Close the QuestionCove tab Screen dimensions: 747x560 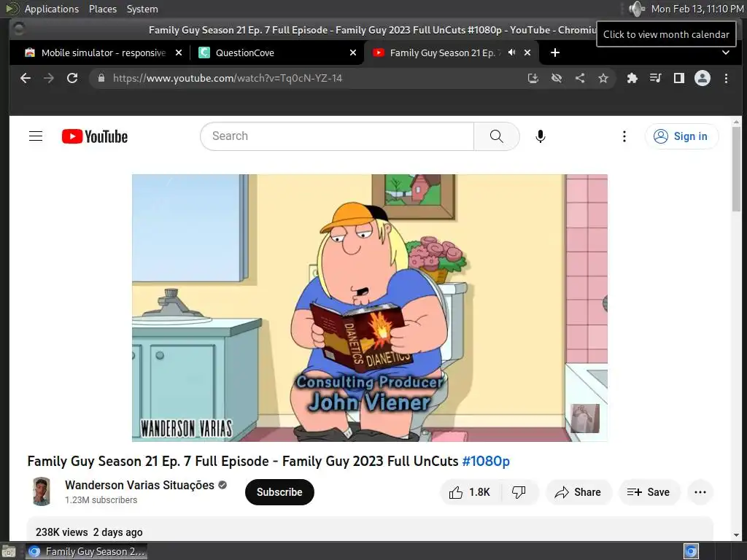click(353, 52)
